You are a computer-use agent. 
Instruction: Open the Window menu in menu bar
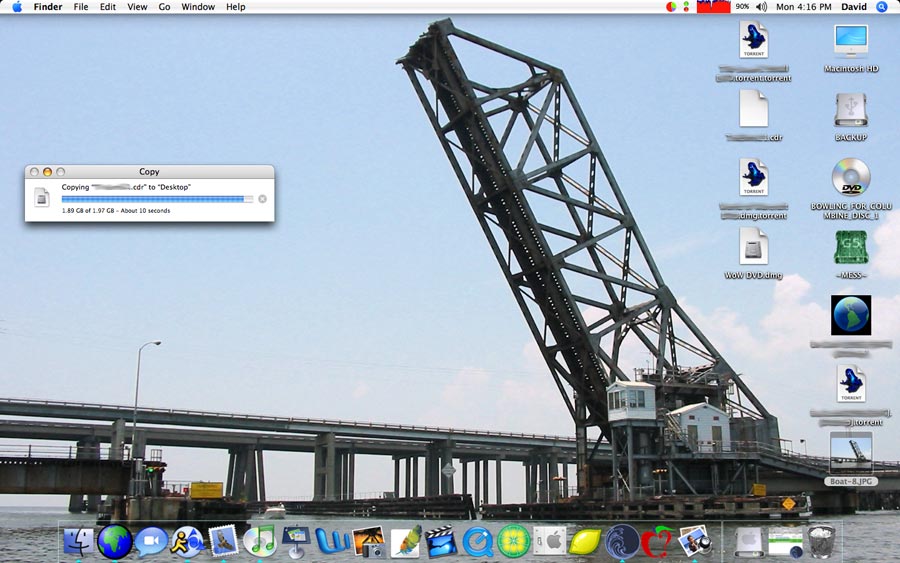(198, 7)
